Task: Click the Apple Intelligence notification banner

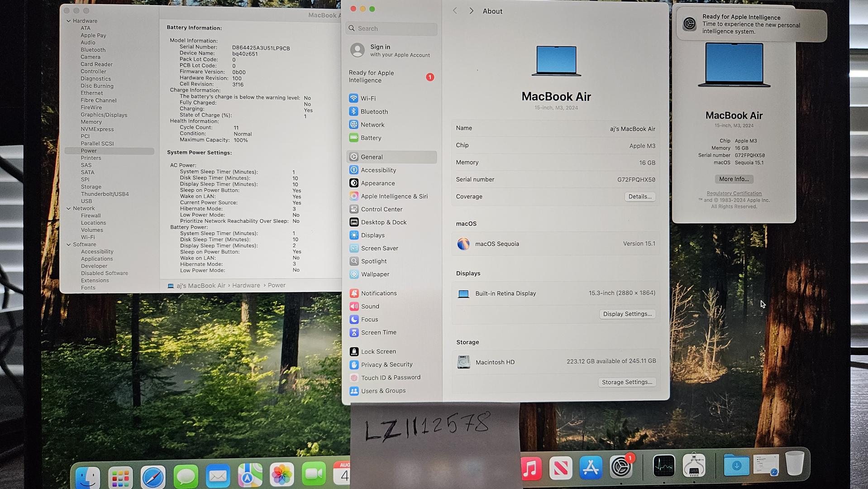Action: [752, 24]
